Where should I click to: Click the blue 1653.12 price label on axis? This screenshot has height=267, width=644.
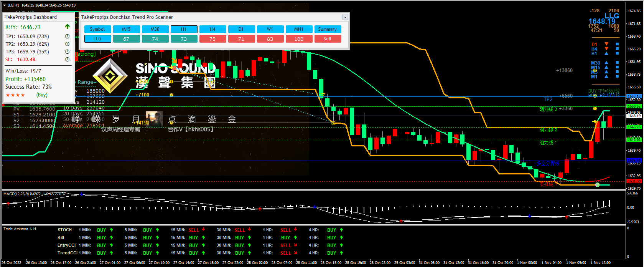[x=634, y=96]
